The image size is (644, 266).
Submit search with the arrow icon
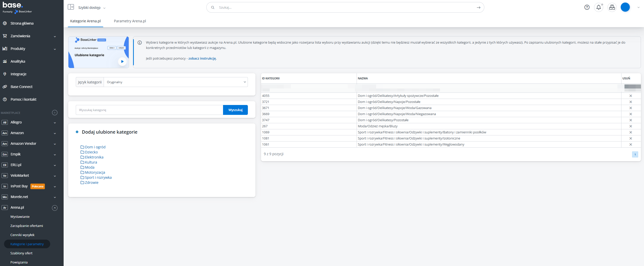[x=478, y=8]
